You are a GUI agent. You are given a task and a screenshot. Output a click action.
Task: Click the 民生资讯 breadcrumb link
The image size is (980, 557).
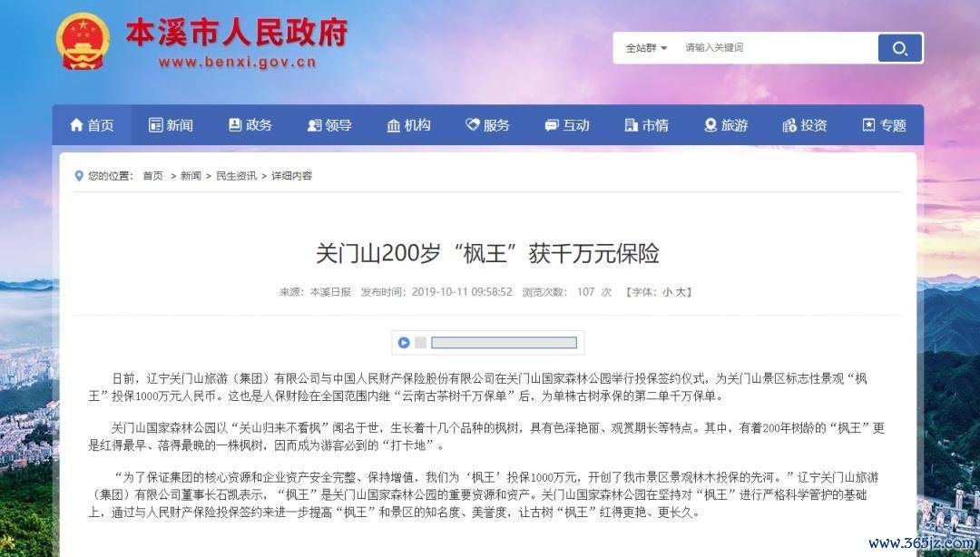[236, 176]
